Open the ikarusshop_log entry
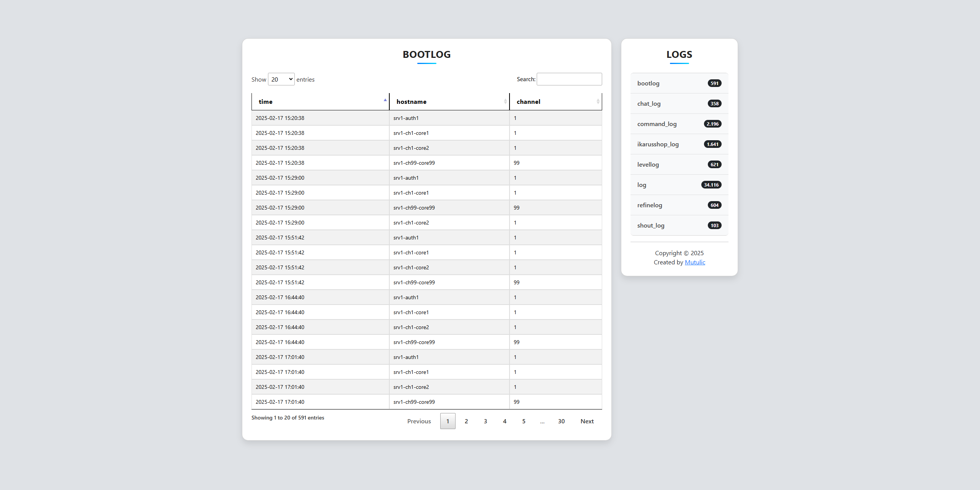980x490 pixels. 658,144
